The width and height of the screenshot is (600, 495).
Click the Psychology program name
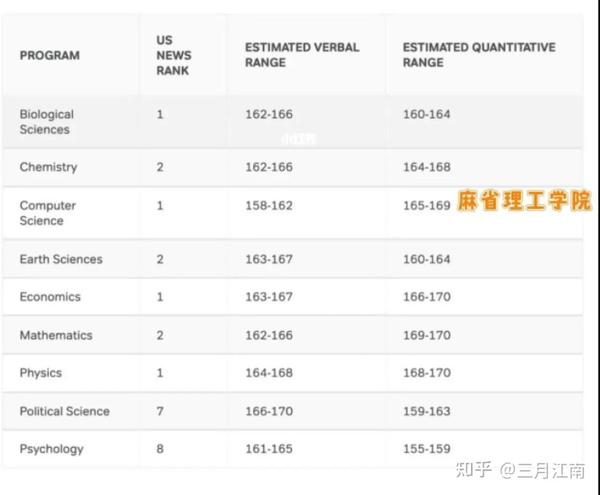pyautogui.click(x=51, y=449)
